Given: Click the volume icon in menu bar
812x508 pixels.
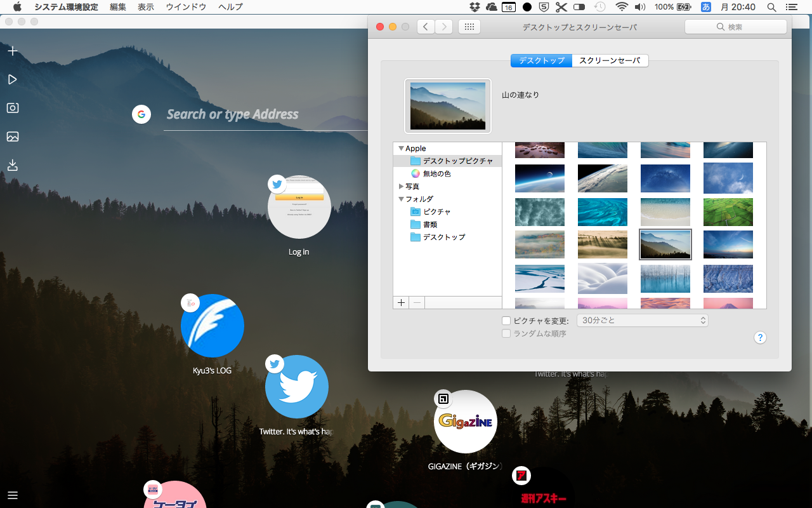Looking at the screenshot, I should coord(639,7).
